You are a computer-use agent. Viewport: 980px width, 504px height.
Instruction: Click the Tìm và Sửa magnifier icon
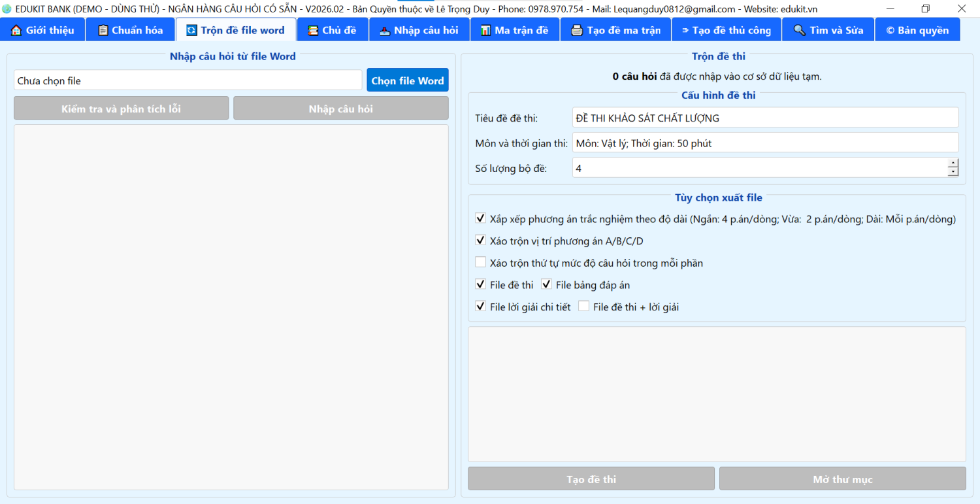point(799,30)
